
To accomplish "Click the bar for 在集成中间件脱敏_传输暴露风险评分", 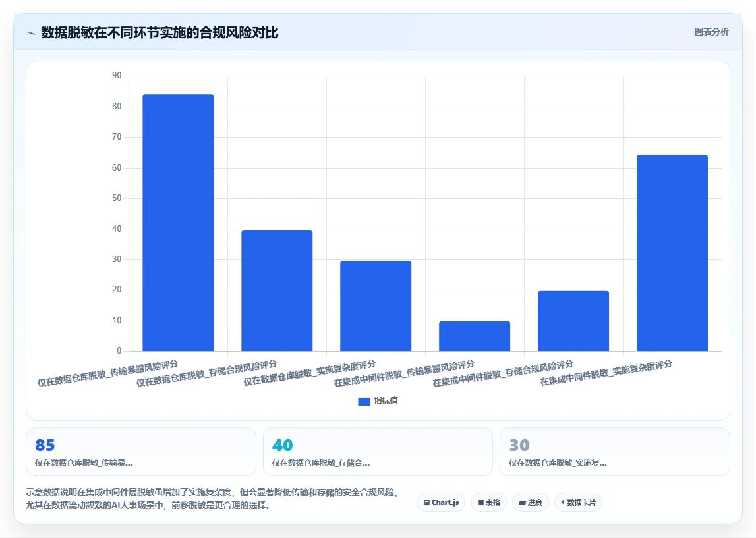I will coord(475,336).
